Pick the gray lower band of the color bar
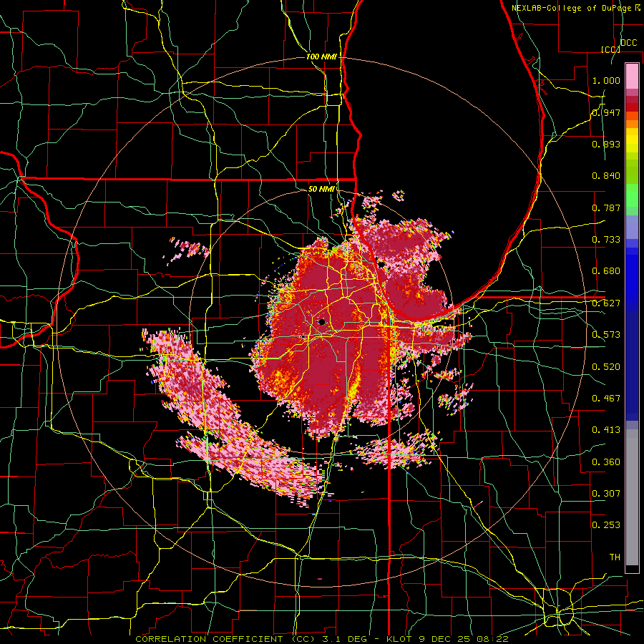644x644 pixels. tap(632, 497)
